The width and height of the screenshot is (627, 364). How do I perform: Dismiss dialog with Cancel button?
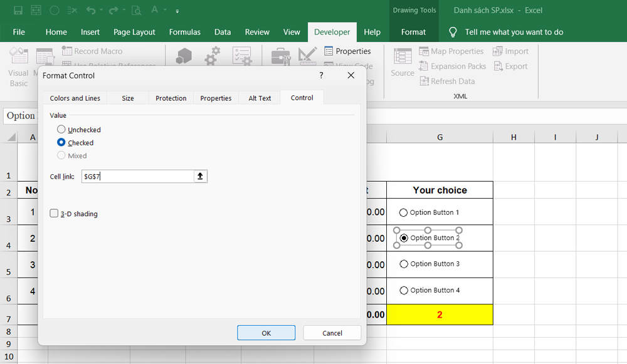[332, 333]
